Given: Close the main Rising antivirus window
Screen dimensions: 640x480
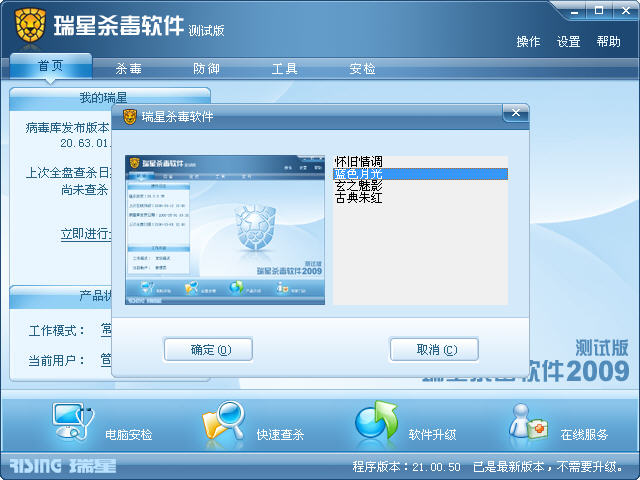Looking at the screenshot, I should pos(625,11).
